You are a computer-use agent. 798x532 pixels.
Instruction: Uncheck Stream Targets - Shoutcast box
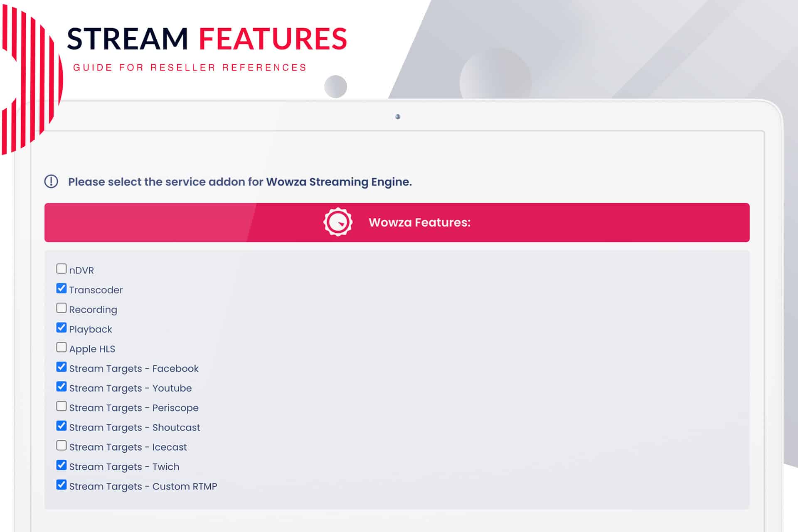(62, 426)
